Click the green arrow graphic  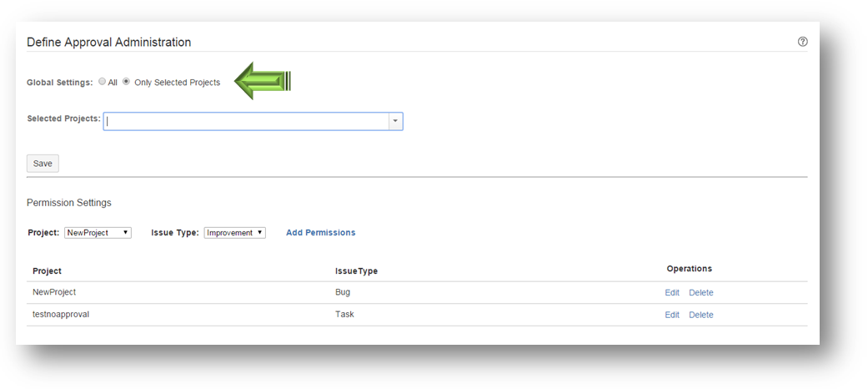(262, 81)
